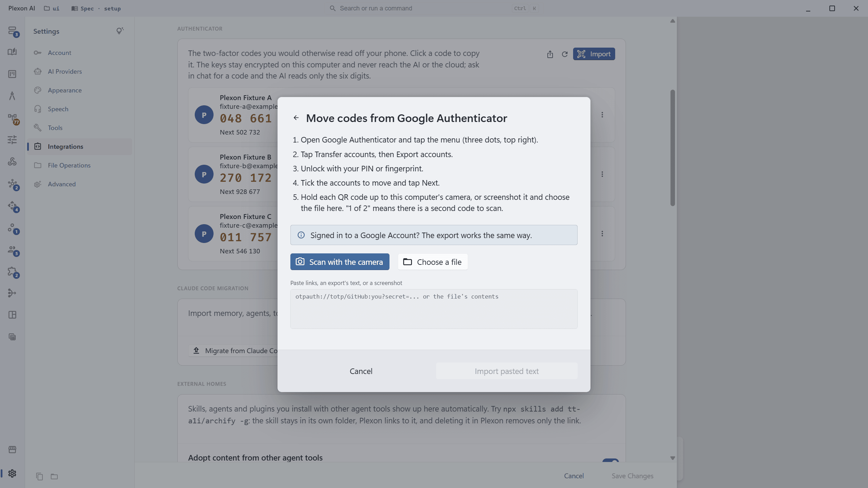Open the three-dot menu for Plexon Fixture C
Viewport: 868px width, 488px height.
pos(602,234)
